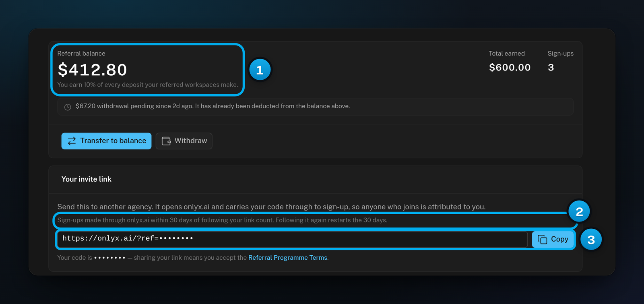Image resolution: width=644 pixels, height=304 pixels.
Task: Click the 'Your invite link' heading
Action: [87, 179]
